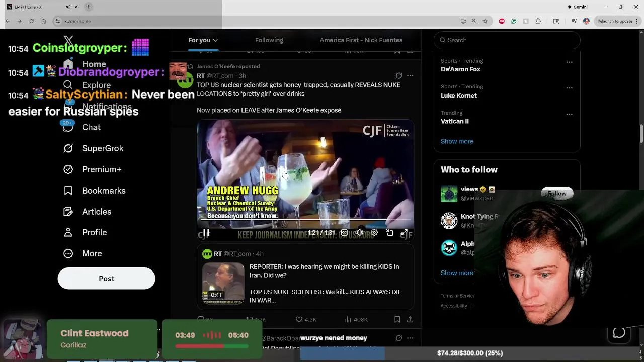
Task: Share the RT nuclear scientist post
Action: pos(410,319)
